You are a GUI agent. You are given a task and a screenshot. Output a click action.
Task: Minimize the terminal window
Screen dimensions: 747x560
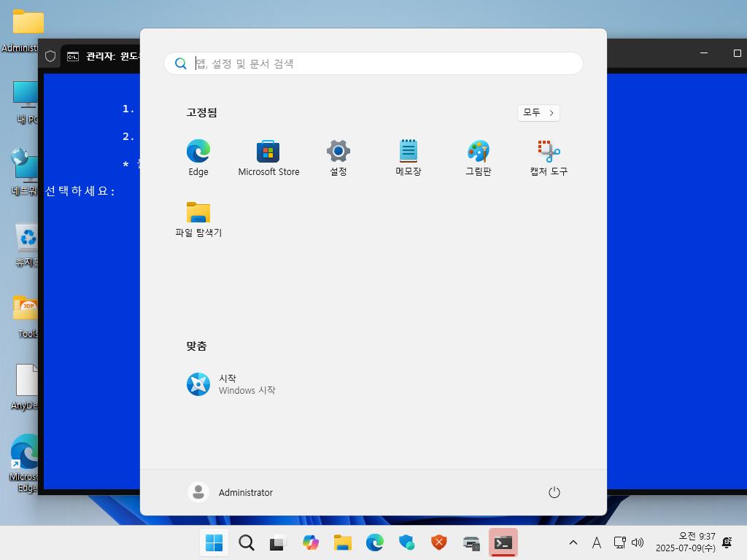[x=704, y=52]
